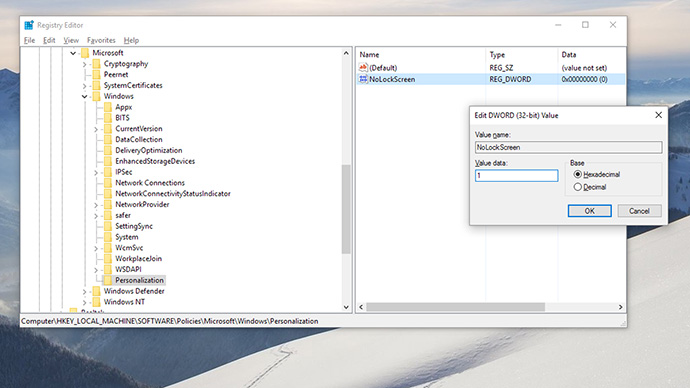Click the DataCollection folder icon
690x388 pixels.
108,139
